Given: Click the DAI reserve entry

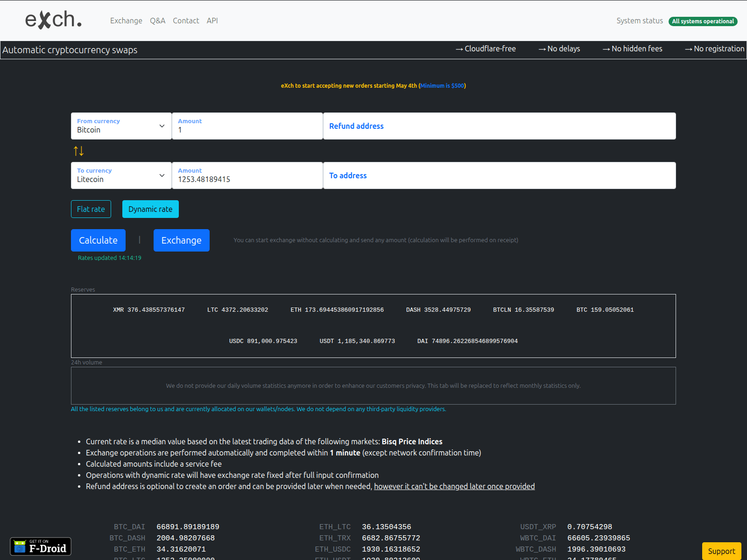Looking at the screenshot, I should (467, 341).
